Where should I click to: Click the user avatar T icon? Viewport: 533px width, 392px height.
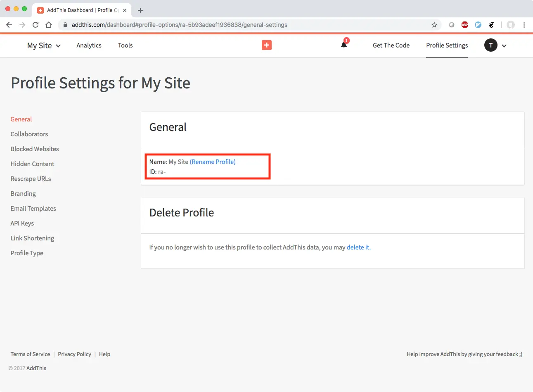point(490,45)
